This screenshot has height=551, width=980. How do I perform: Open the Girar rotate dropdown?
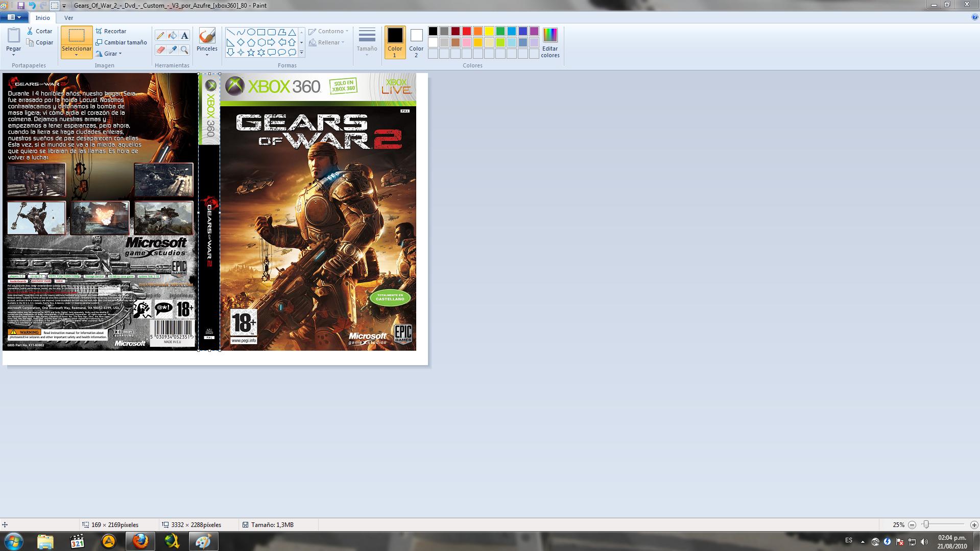tap(108, 54)
